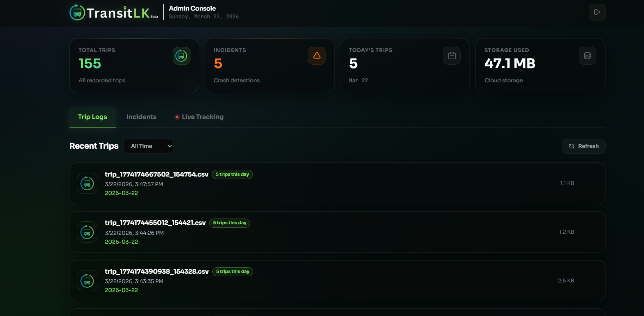Screen dimensions: 644x316
Task: Click bus icon for trip ending 154754.csv
Action: coord(87,183)
